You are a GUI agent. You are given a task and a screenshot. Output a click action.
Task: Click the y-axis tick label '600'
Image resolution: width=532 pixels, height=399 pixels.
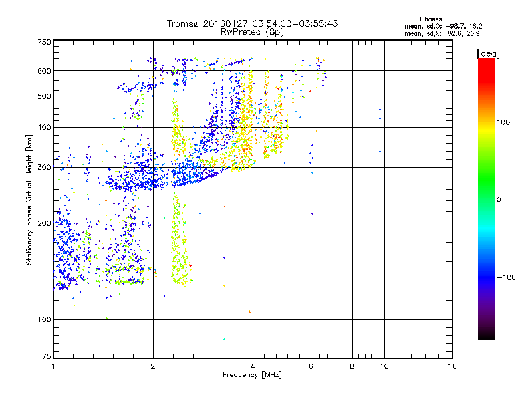[44, 71]
